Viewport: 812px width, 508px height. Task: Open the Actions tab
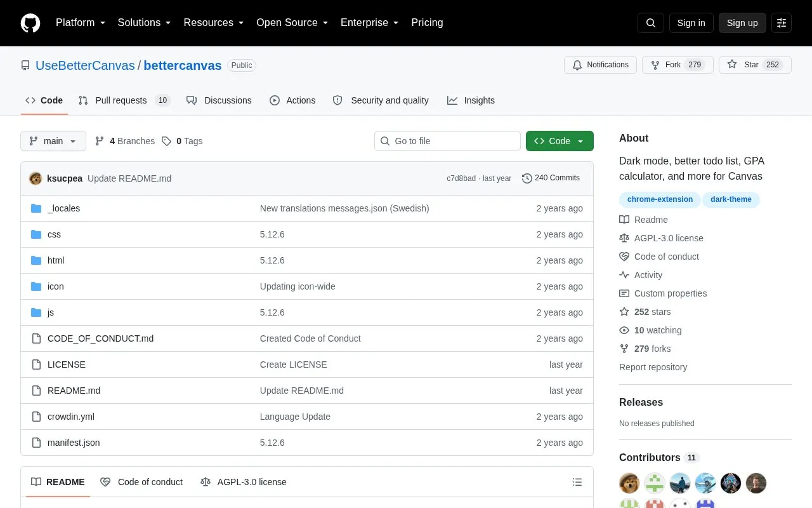[292, 100]
